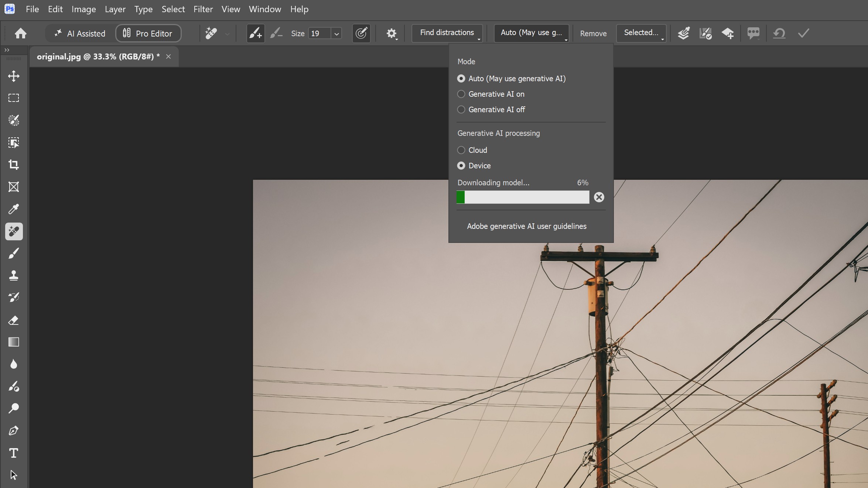
Task: Select the Object Selection tool
Action: 14,142
